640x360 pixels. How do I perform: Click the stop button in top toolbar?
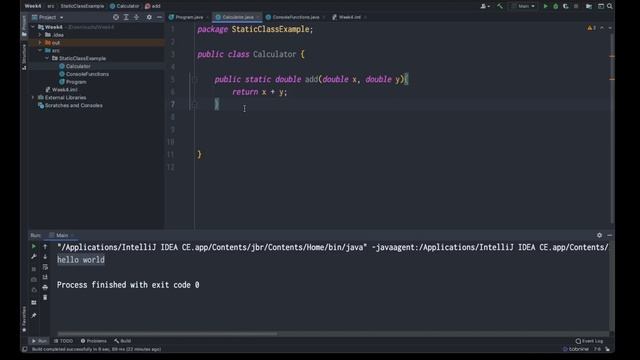click(x=576, y=6)
